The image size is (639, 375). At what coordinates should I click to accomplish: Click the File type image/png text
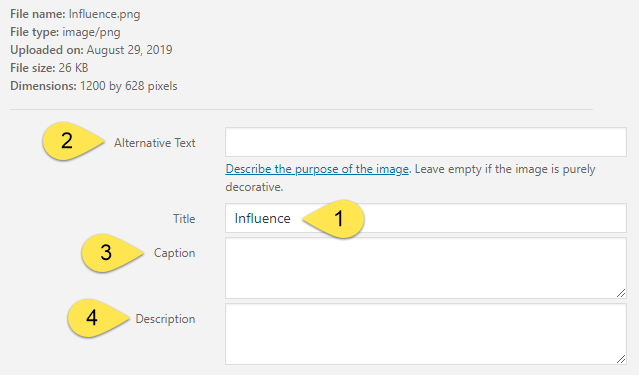point(65,32)
